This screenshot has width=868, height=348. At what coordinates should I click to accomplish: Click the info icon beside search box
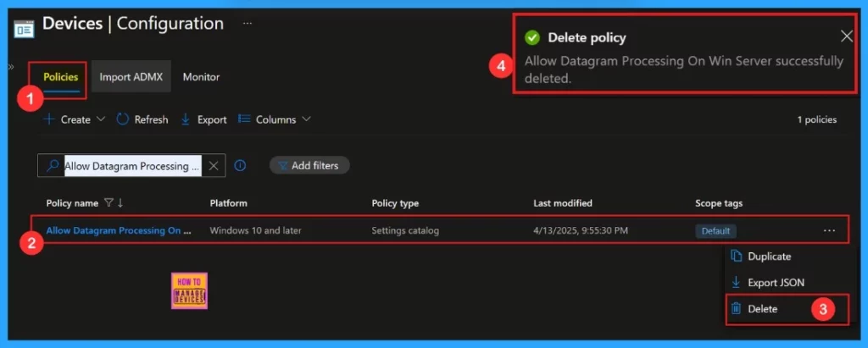pos(240,165)
